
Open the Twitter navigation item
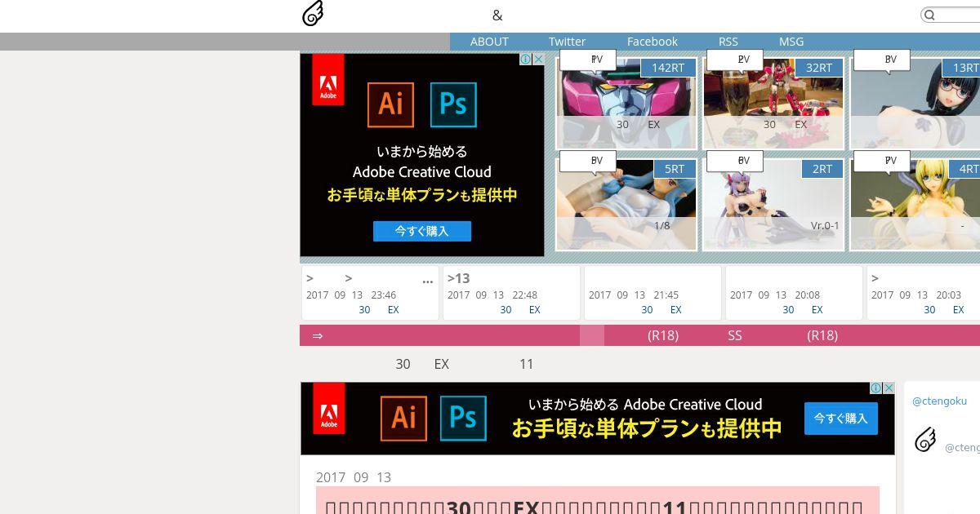pos(567,42)
